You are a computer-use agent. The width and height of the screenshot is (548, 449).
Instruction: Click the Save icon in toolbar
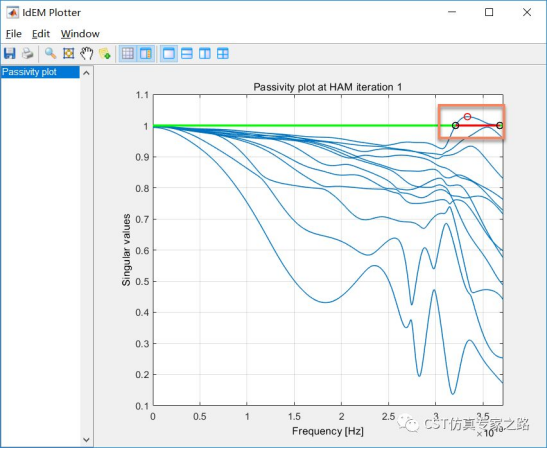click(x=10, y=53)
